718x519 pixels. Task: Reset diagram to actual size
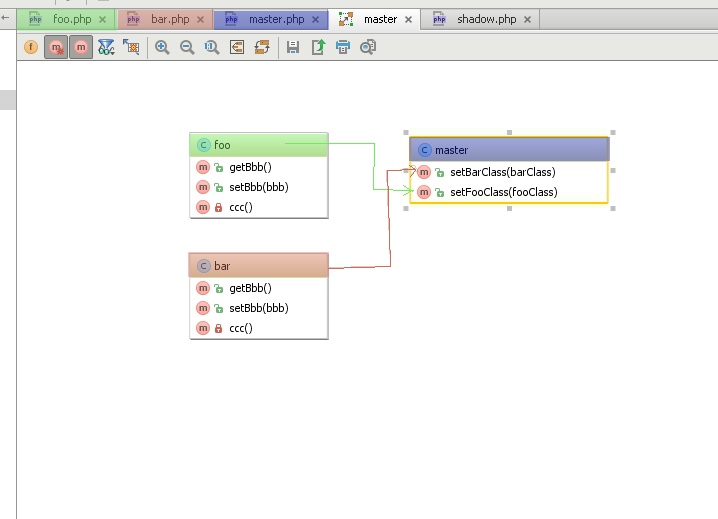click(x=212, y=47)
